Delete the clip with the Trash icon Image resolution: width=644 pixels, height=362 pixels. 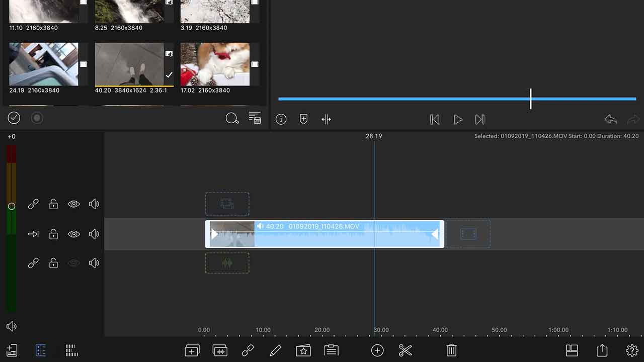pos(451,350)
